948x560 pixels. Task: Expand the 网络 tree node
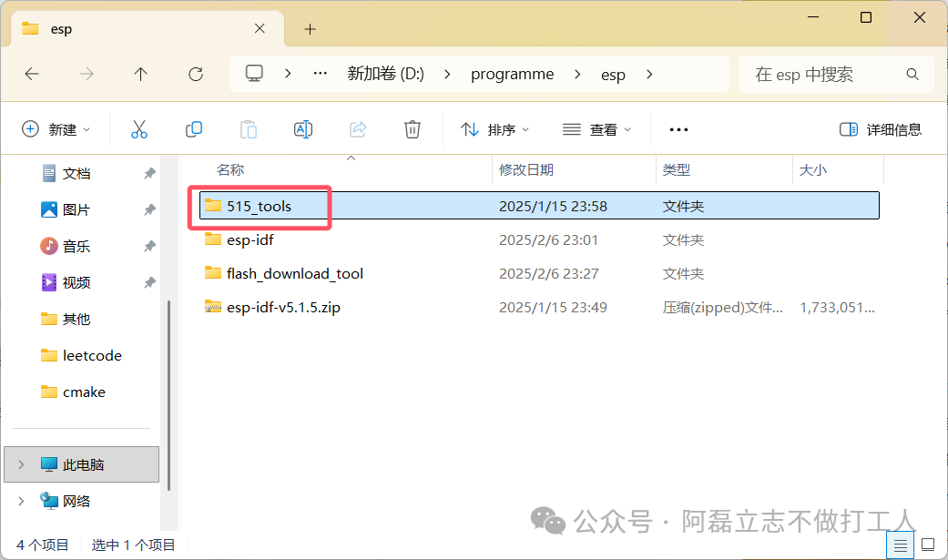tap(21, 501)
